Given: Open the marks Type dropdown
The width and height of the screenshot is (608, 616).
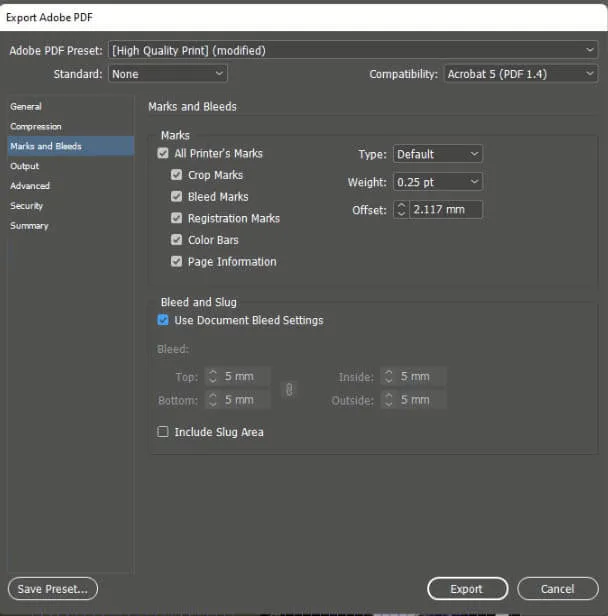Looking at the screenshot, I should pyautogui.click(x=437, y=154).
